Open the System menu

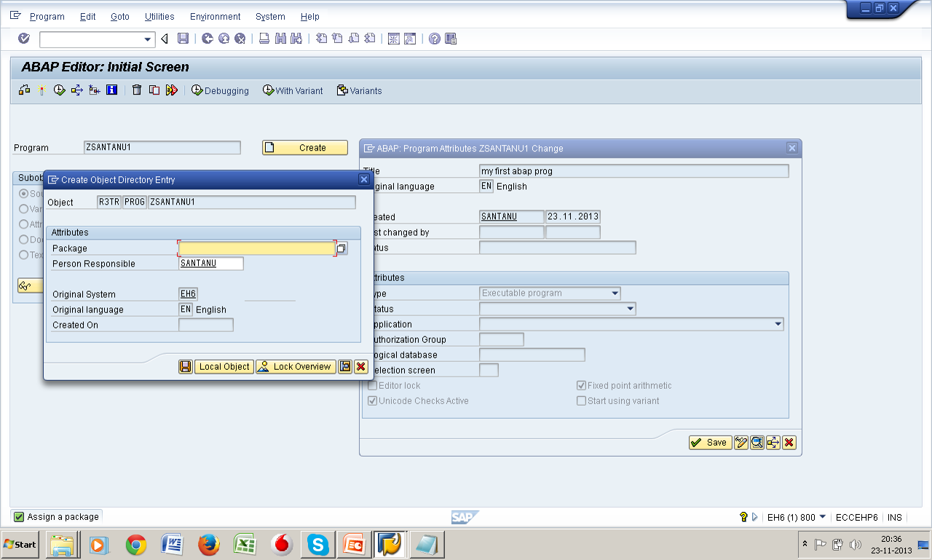coord(270,16)
